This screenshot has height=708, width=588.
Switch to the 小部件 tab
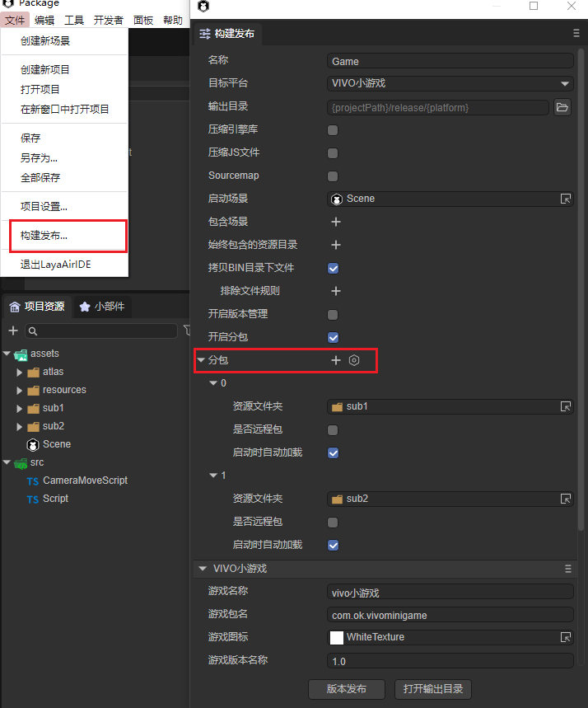(x=101, y=307)
